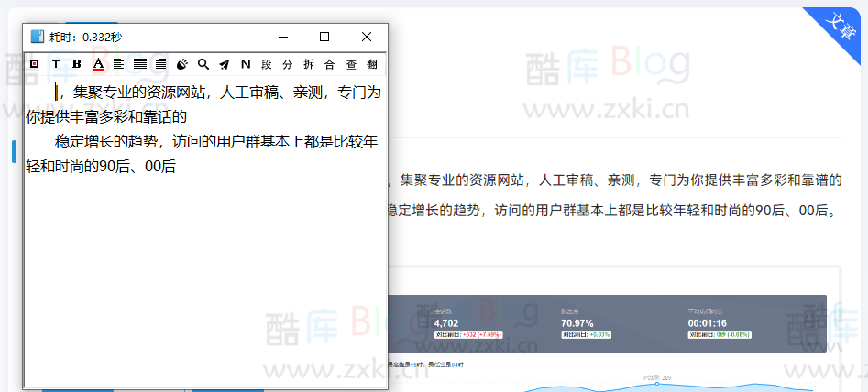Viewport: 868px width, 392px height.
Task: Click the +332 (+7.59%) comparison badge
Action: 468,334
